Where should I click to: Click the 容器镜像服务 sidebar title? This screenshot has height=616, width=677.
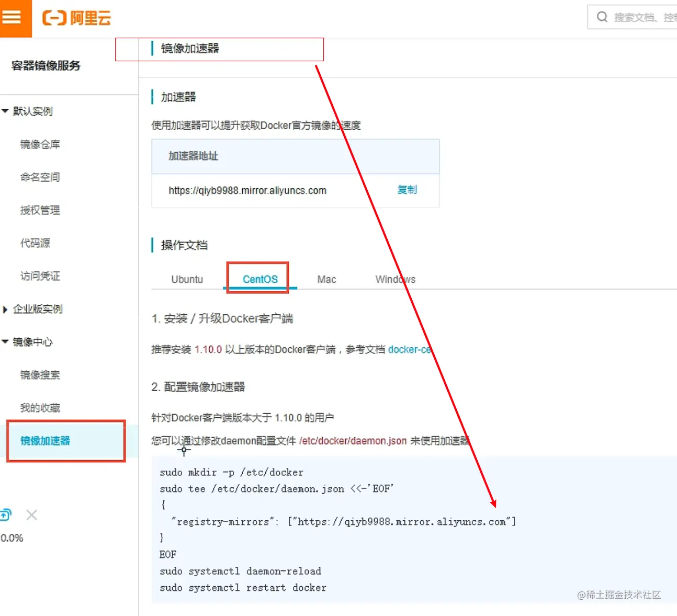(46, 66)
